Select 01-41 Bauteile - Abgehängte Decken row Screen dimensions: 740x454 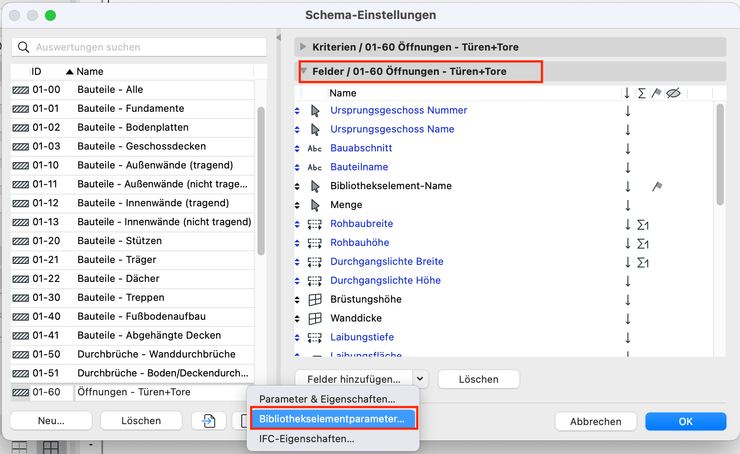tap(132, 335)
